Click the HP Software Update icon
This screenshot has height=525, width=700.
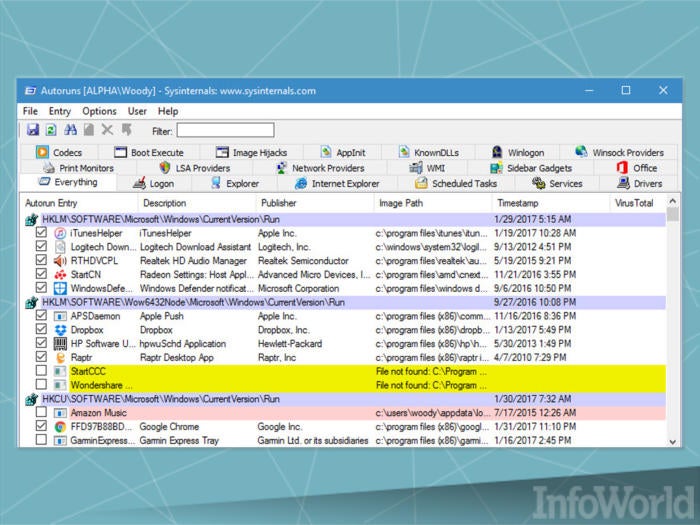(60, 344)
